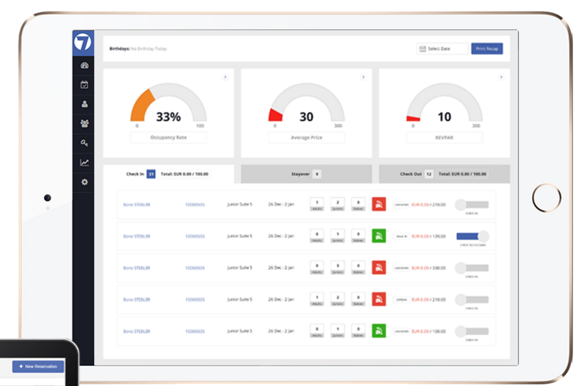This screenshot has height=386, width=588.
Task: Turn on check-in switch for 100.00 row
Action: 472,331
